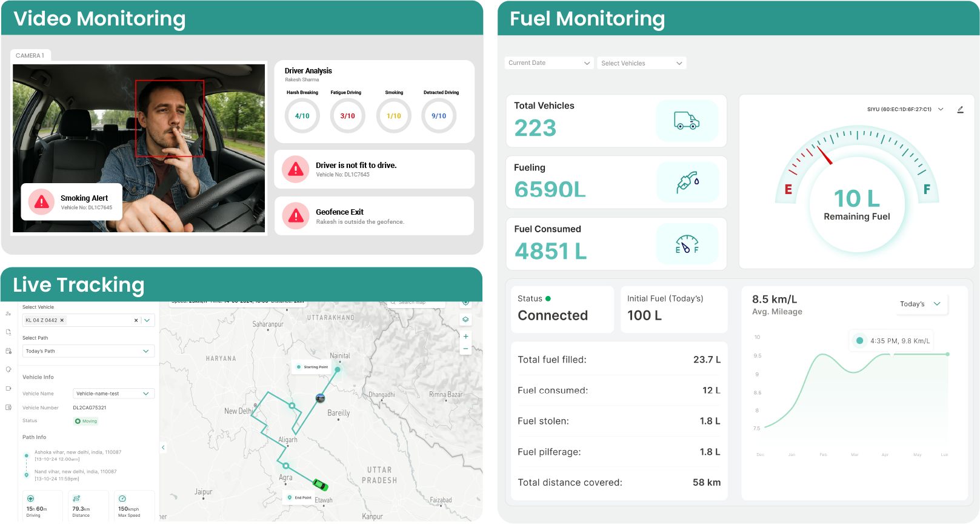Open the Today's Path dropdown

[x=88, y=351]
